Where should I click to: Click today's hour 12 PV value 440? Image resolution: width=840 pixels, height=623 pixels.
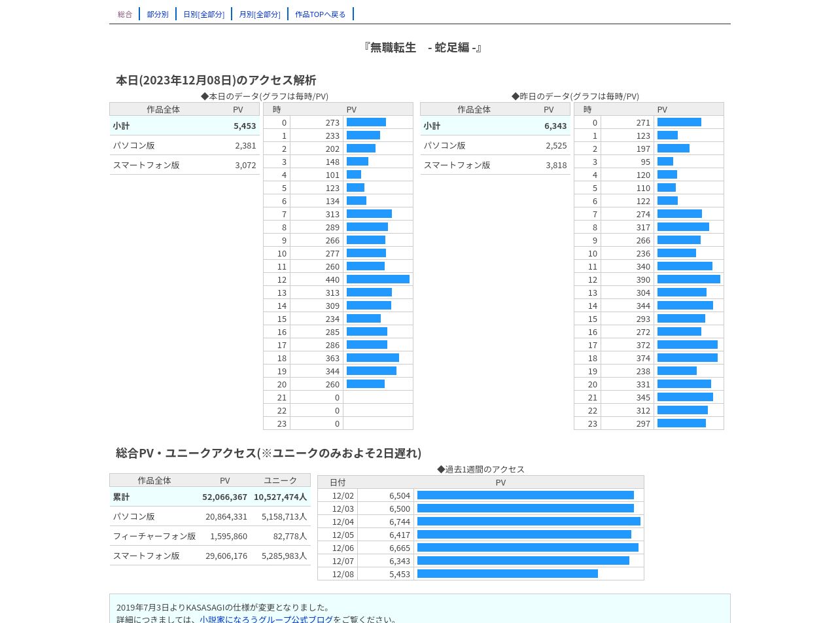tap(332, 279)
